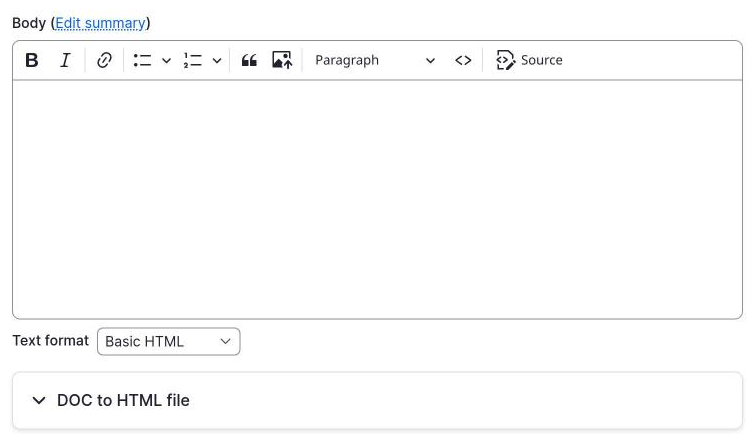Click inside the Body text area
This screenshot has width=755, height=442.
tap(378, 199)
